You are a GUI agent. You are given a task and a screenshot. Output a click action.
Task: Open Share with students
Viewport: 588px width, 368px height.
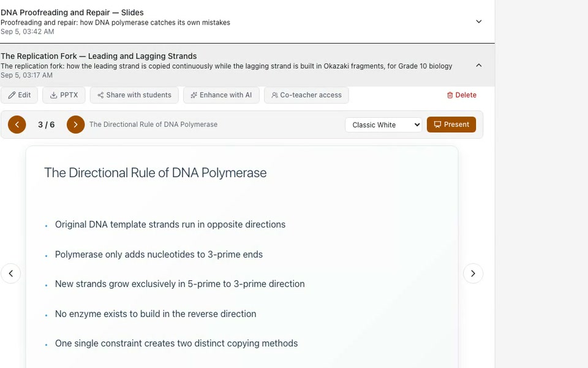134,95
